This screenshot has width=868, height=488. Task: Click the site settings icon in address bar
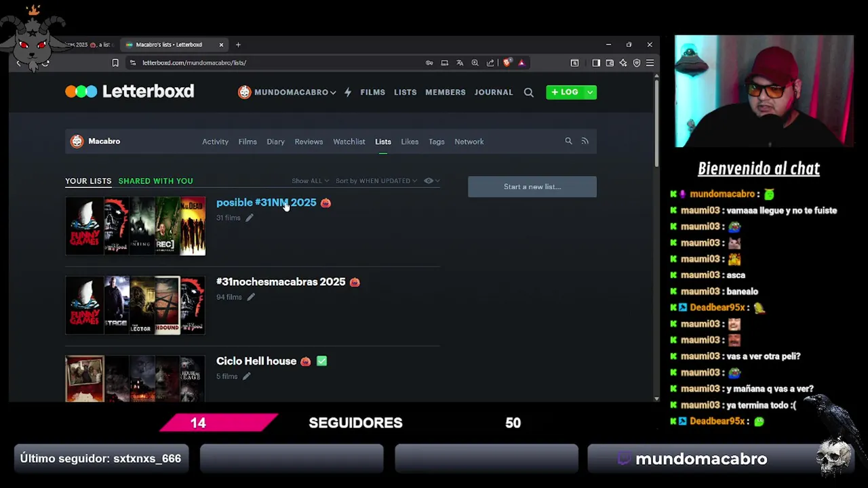tap(133, 62)
